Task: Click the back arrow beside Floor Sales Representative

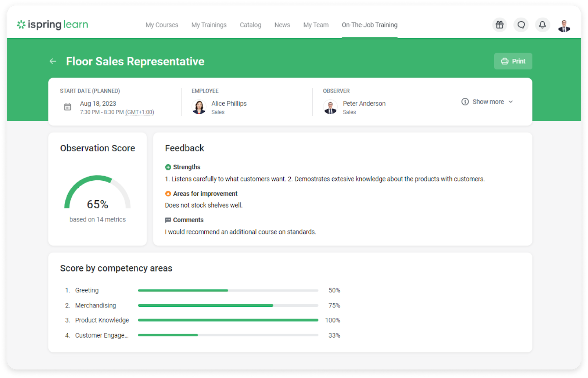Action: (53, 61)
